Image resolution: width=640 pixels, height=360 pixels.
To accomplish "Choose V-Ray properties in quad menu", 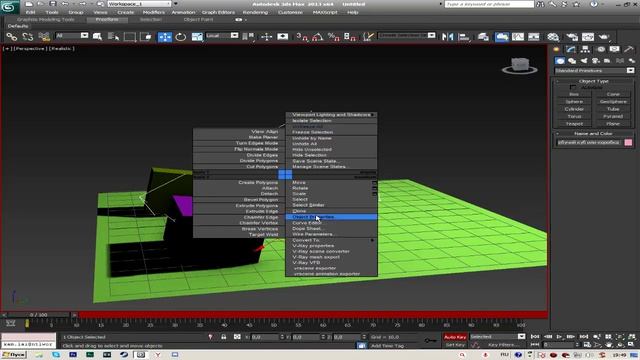I will coord(331,246).
